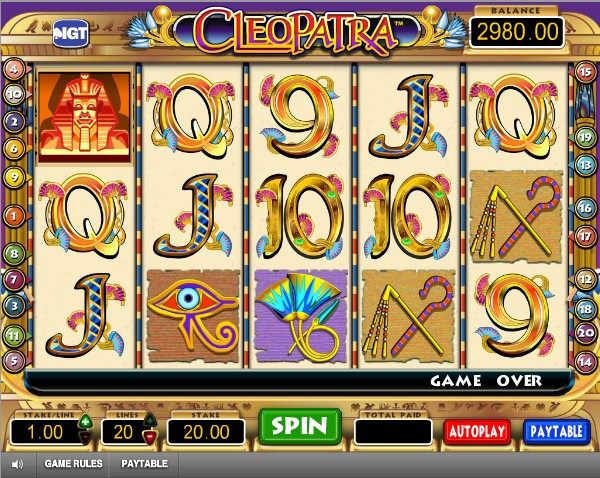600x478 pixels.
Task: Click the Eye of Horus symbol
Action: (193, 316)
